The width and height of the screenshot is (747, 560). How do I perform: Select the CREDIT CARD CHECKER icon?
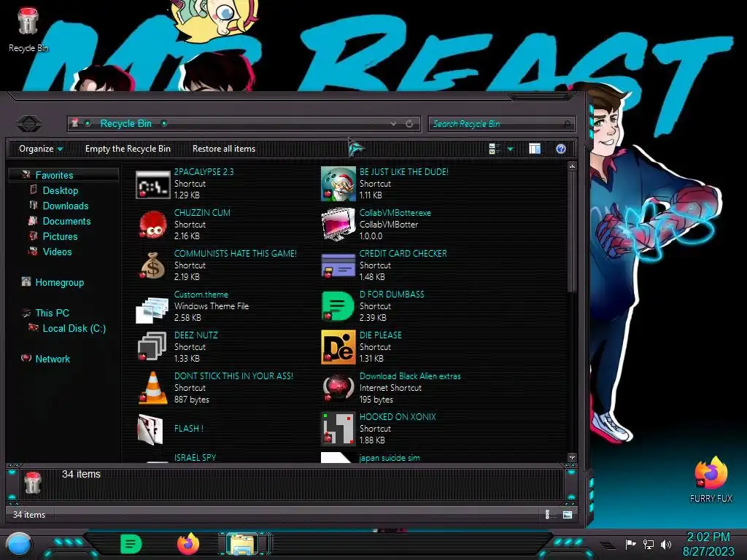pyautogui.click(x=338, y=265)
